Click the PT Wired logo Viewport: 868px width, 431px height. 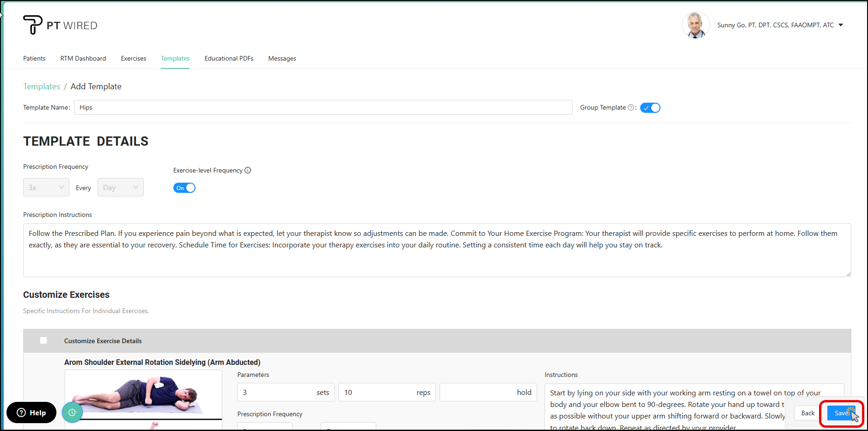(x=60, y=25)
